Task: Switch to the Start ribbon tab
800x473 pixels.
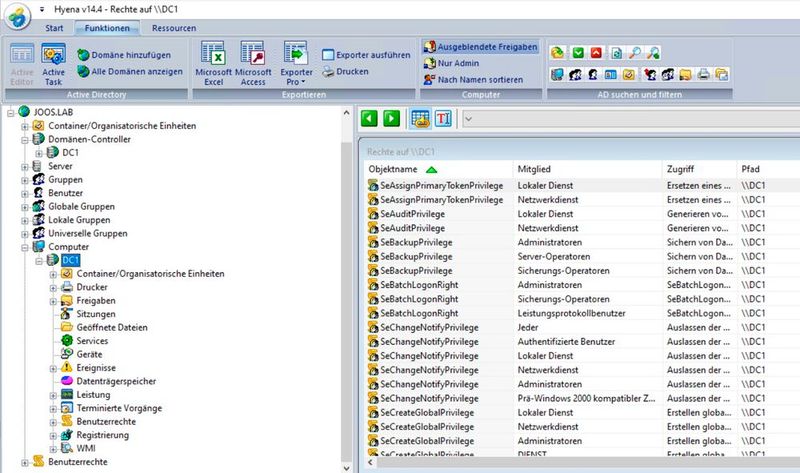Action: tap(54, 28)
